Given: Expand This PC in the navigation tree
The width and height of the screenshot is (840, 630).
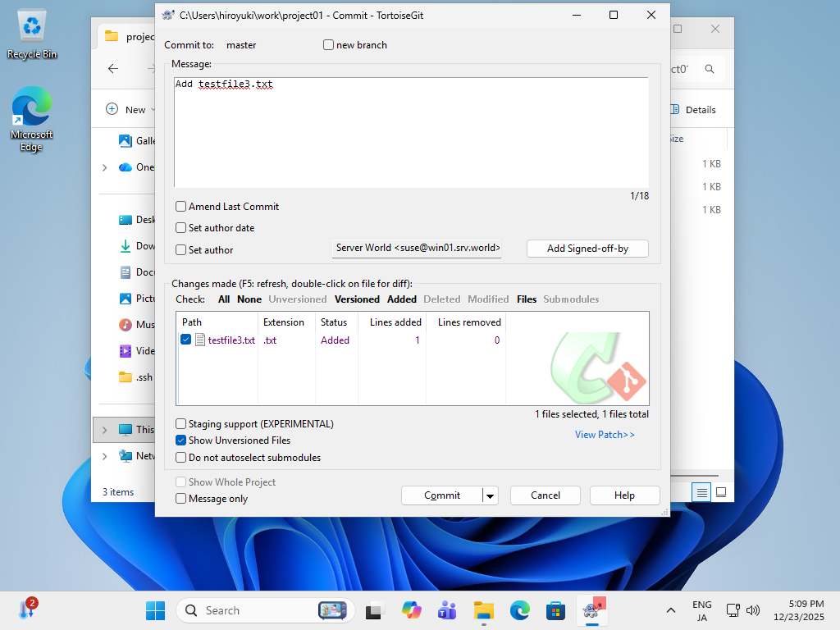Looking at the screenshot, I should point(104,430).
